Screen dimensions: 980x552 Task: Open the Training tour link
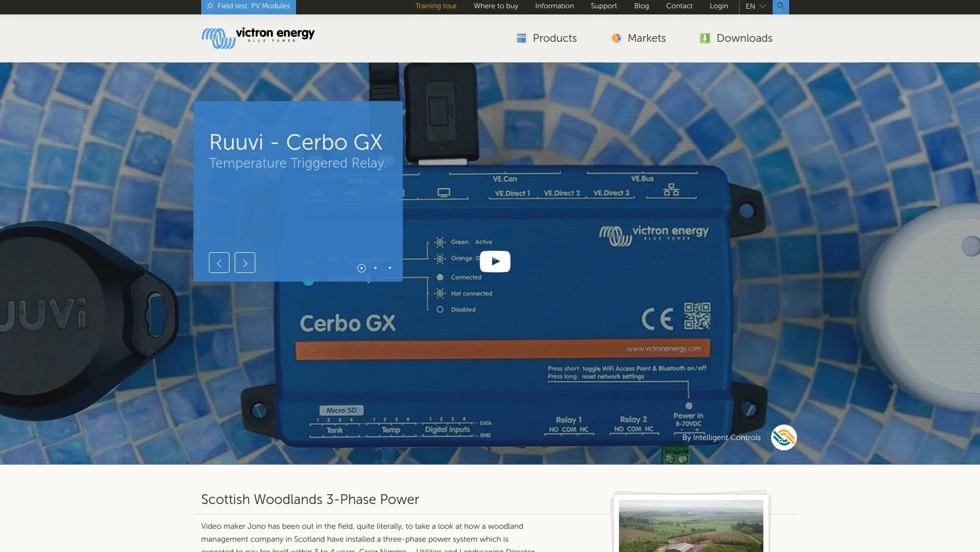click(436, 6)
